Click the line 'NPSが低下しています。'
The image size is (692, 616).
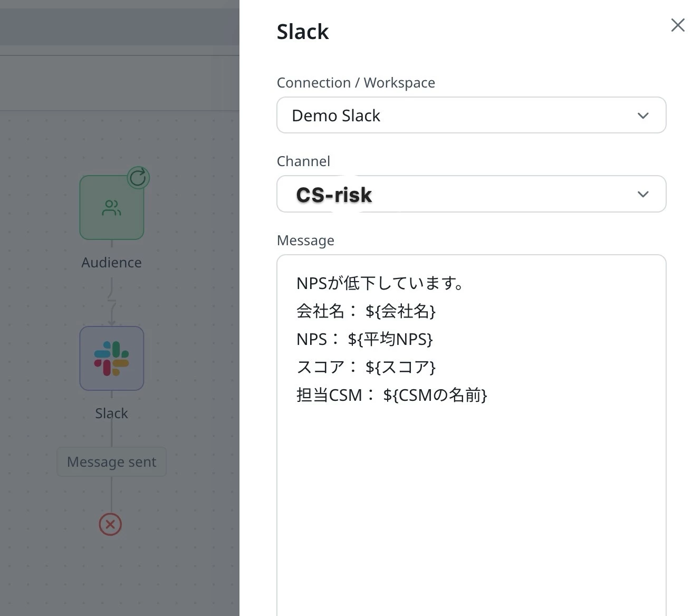pyautogui.click(x=381, y=283)
